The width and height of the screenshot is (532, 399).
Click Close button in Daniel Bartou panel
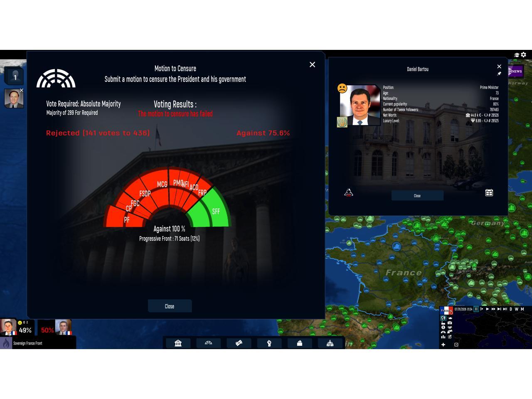click(x=417, y=196)
